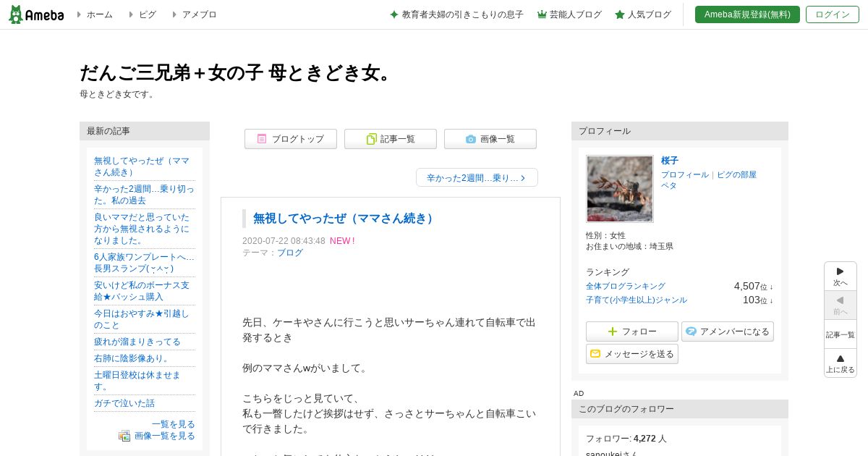This screenshot has width=868, height=456.
Task: Open the プロフィール link under 桜子
Action: (685, 175)
